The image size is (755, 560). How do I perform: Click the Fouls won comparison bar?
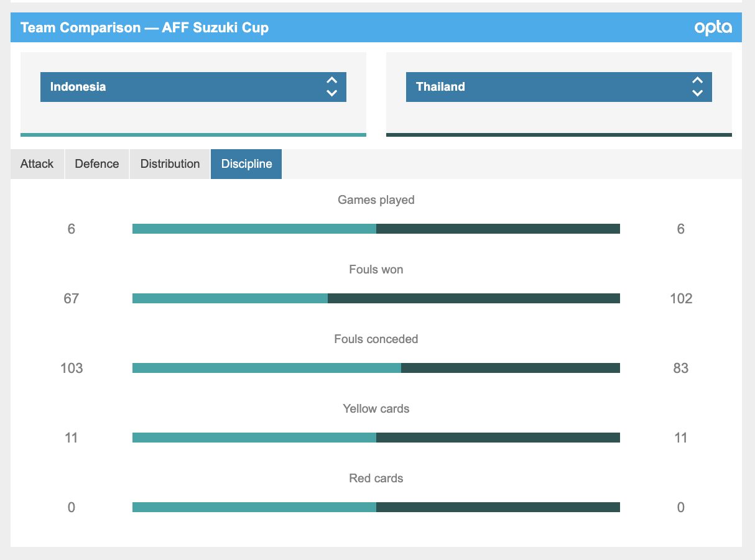tap(376, 298)
